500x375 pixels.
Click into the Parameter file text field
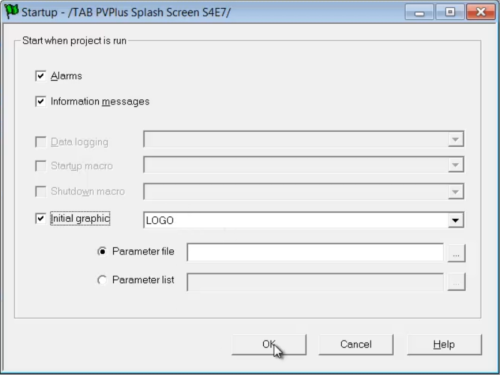315,253
